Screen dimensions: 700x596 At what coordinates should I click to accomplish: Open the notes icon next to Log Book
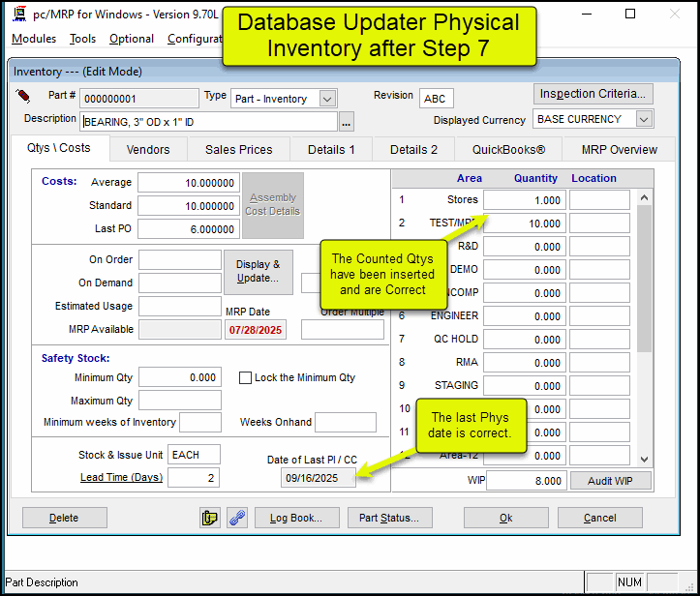point(210,518)
